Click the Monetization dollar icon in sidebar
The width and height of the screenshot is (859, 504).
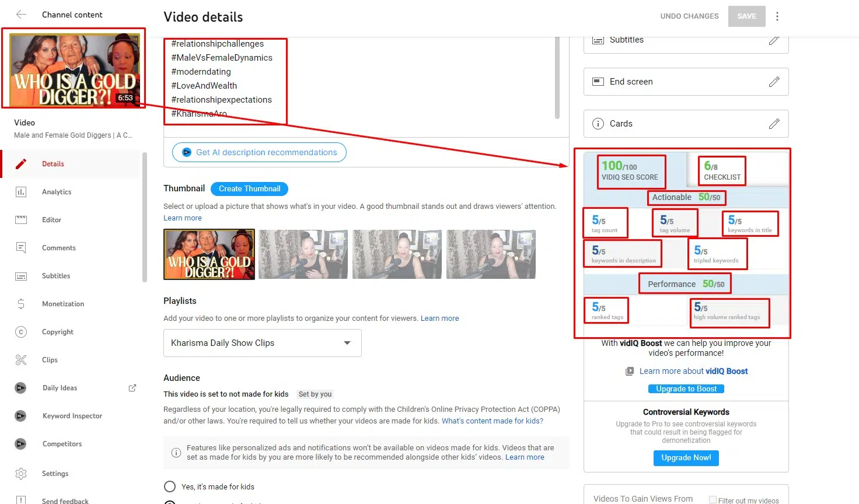pyautogui.click(x=21, y=304)
